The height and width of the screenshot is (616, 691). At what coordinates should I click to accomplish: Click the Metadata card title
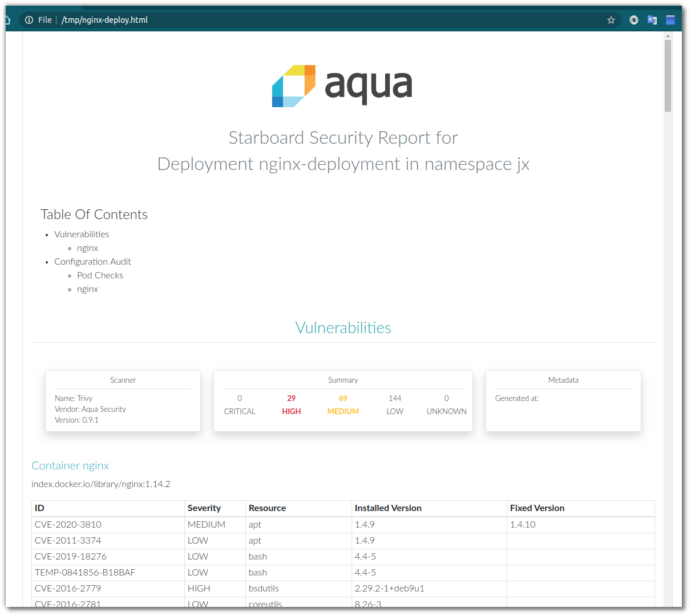tap(563, 380)
